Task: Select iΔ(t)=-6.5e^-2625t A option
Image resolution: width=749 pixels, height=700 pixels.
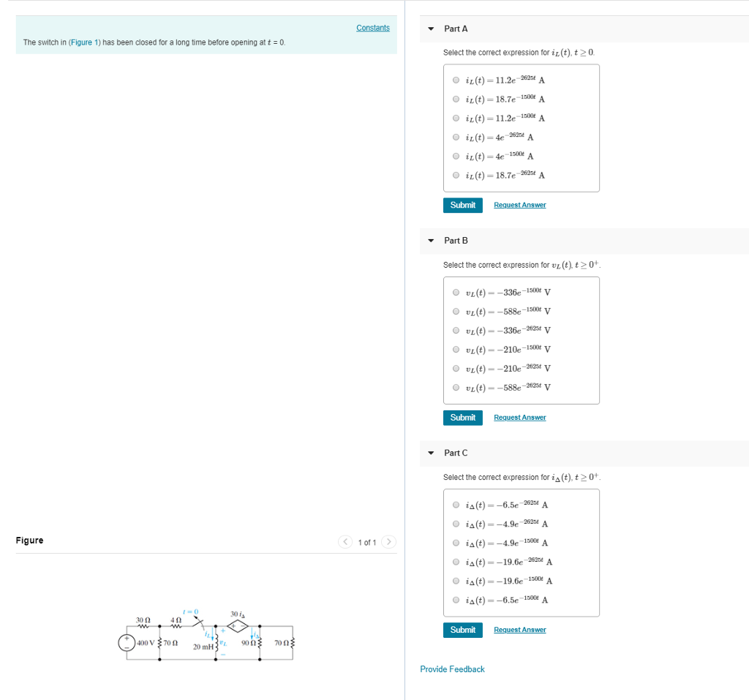Action: click(x=456, y=505)
